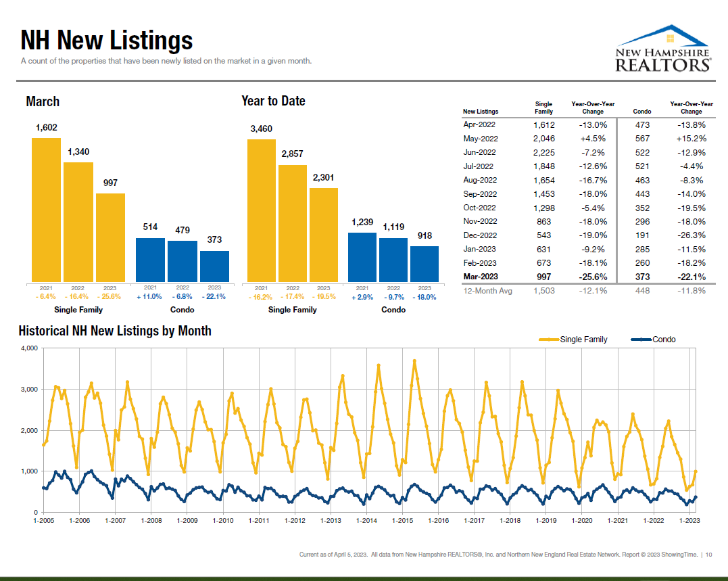
Task: Click the 1-2023 label on the x-axis
Action: [689, 521]
